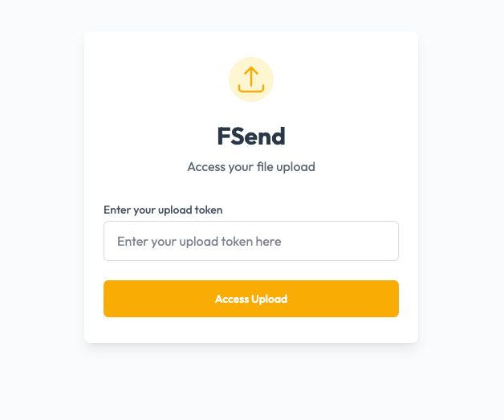Click the left edge of the Access Upload button
This screenshot has width=504, height=420.
pos(107,299)
